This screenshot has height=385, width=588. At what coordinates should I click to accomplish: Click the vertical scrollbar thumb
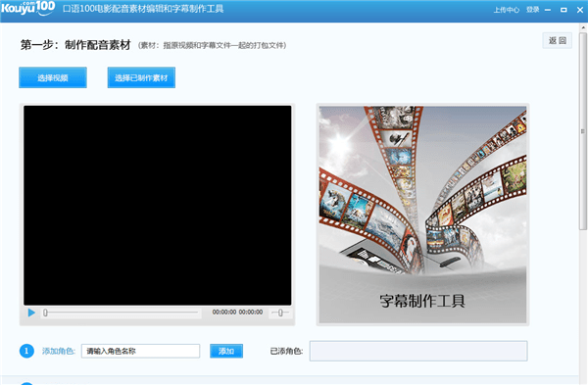583,131
